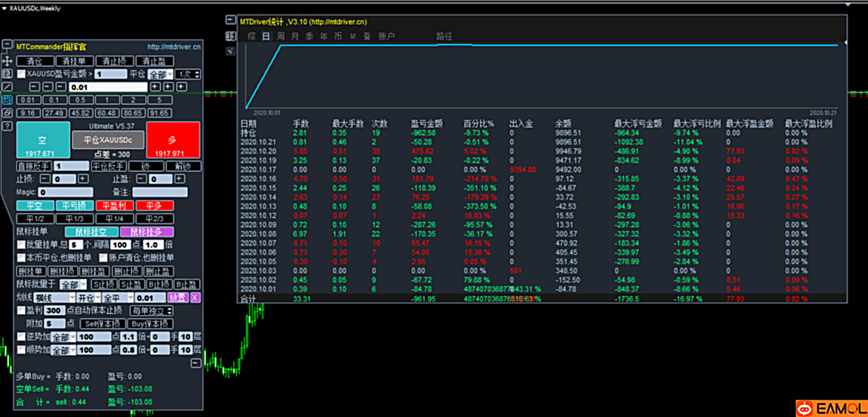Screen dimensions: 868x417
Task: Enable the 逆势加 checkbox
Action: (x=22, y=337)
